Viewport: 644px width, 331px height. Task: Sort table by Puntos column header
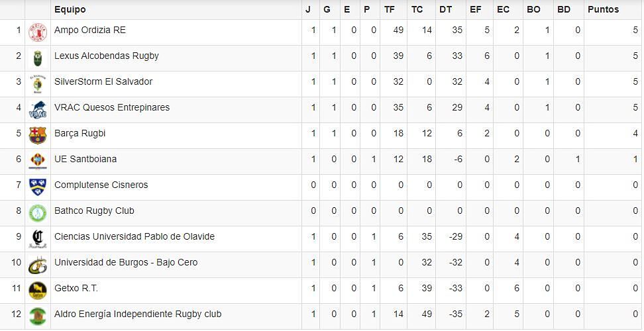[603, 9]
